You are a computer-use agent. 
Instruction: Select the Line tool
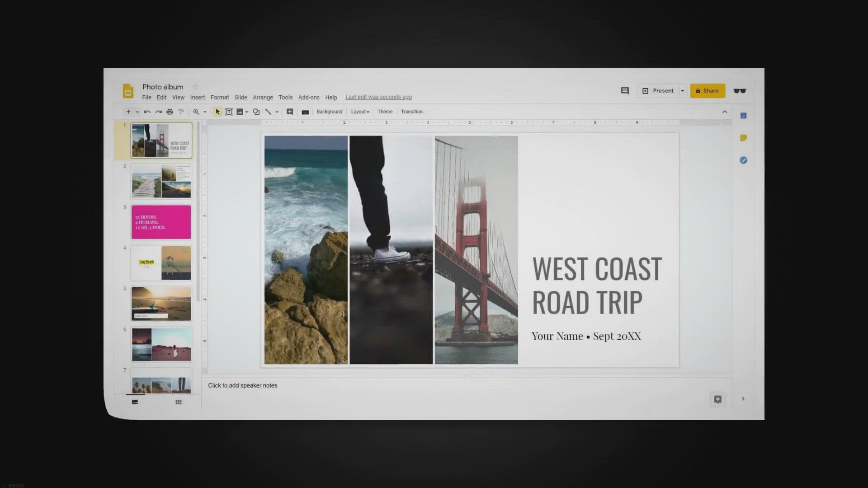click(x=268, y=112)
